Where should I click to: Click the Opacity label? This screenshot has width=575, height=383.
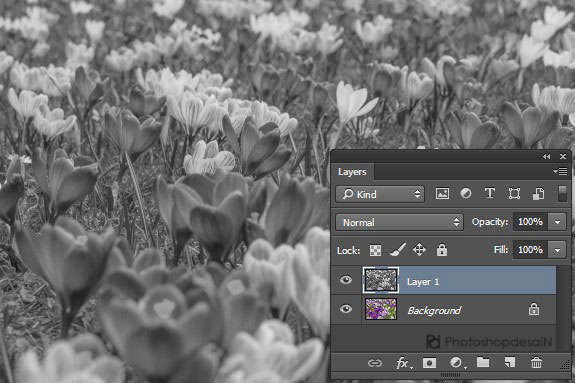[490, 222]
